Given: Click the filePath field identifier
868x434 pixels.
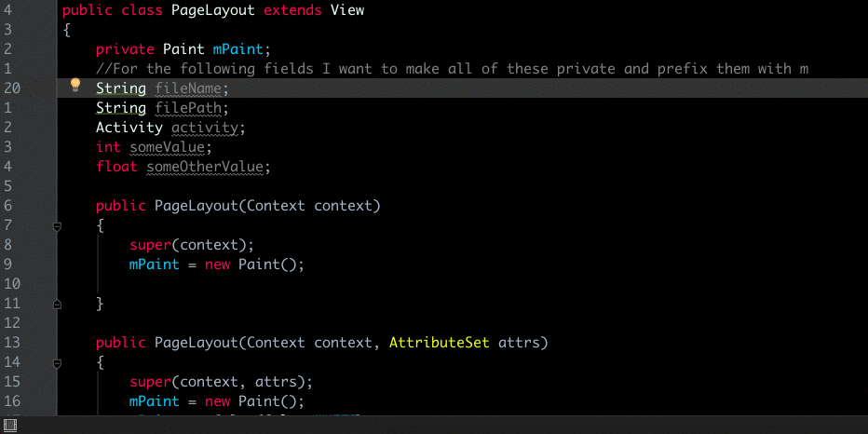Looking at the screenshot, I should tap(188, 108).
